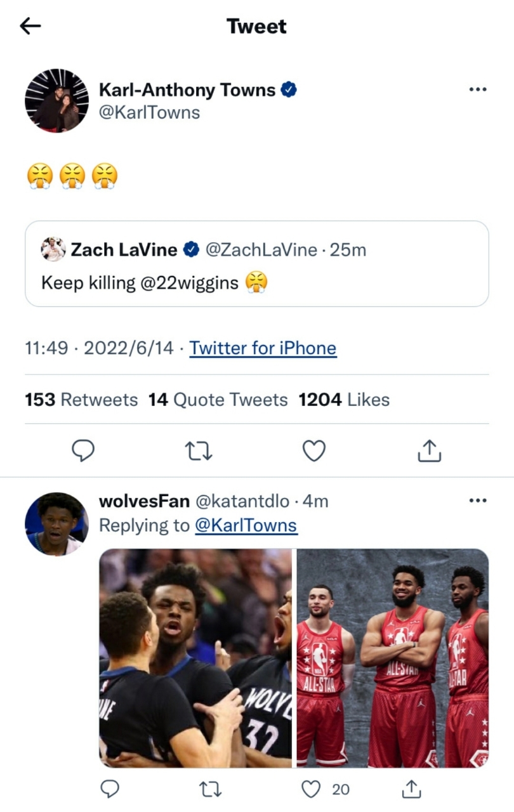Go back using the arrow icon
The width and height of the screenshot is (514, 812).
pos(30,26)
